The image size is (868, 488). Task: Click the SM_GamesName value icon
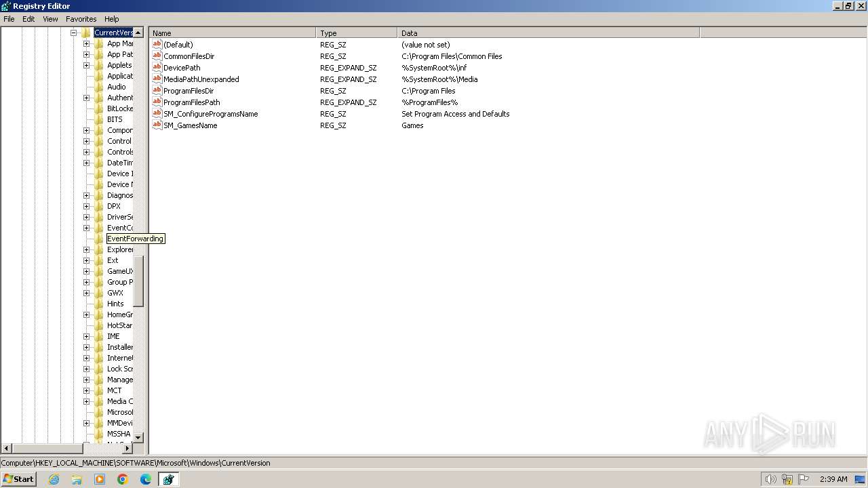tap(157, 125)
